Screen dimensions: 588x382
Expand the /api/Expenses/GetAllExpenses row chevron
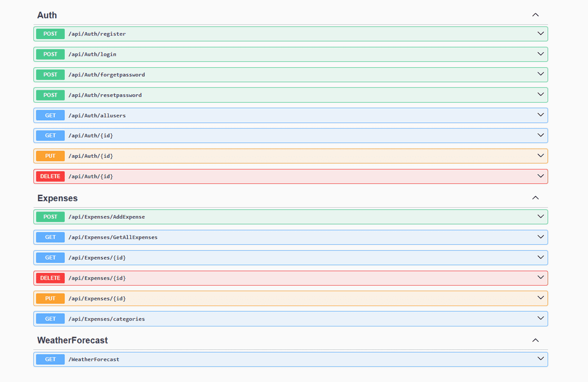541,237
